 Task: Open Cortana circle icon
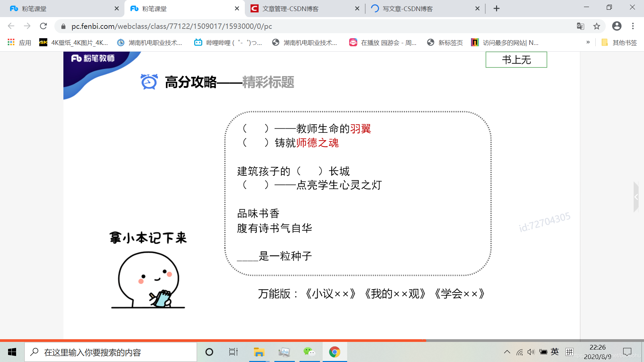209,352
